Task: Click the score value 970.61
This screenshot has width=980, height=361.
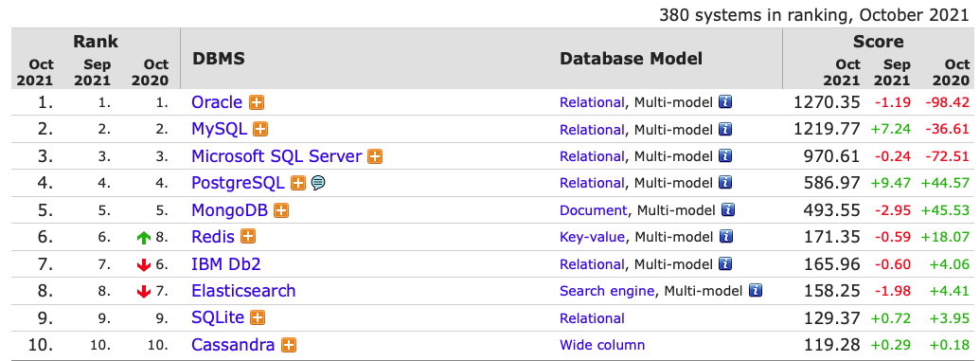Action: [x=832, y=156]
